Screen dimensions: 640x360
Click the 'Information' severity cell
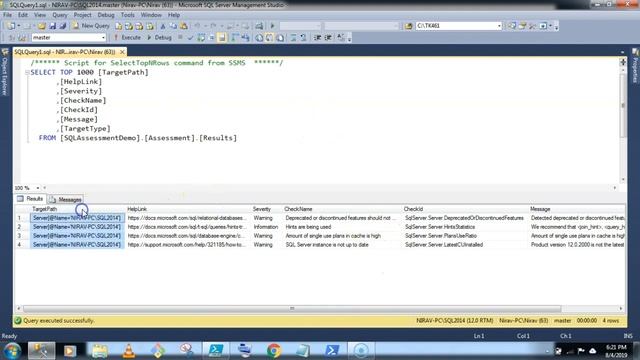pyautogui.click(x=267, y=227)
